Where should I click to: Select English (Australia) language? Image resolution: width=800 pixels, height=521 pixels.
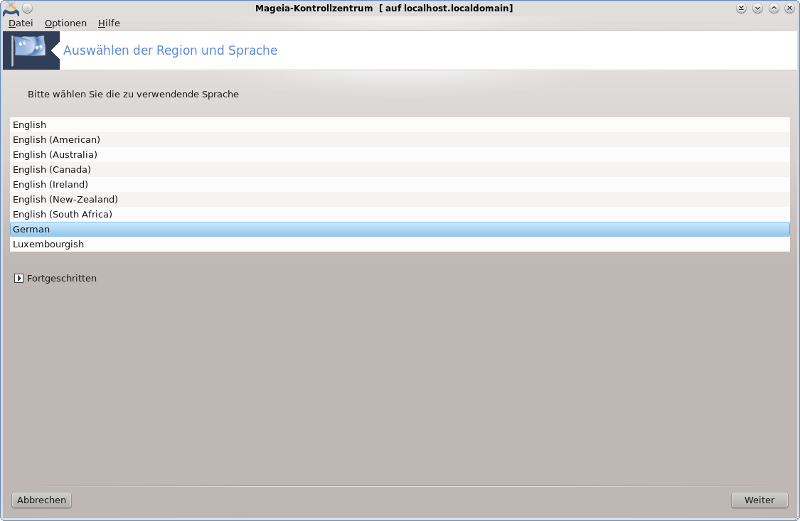(x=399, y=154)
